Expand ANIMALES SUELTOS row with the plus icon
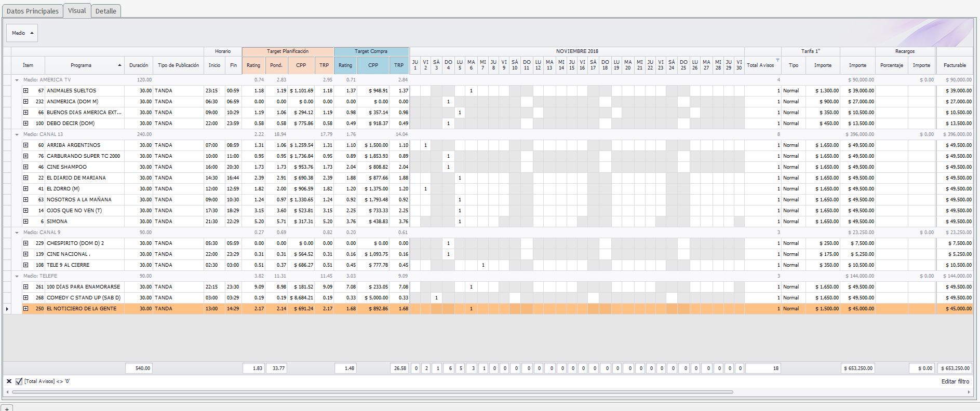The height and width of the screenshot is (411, 980). coord(25,91)
